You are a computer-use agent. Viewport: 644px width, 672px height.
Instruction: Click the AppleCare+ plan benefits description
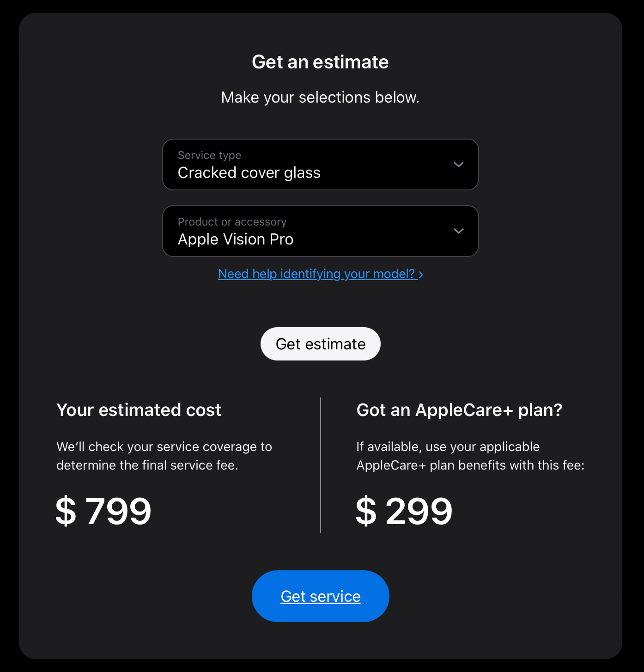point(470,456)
